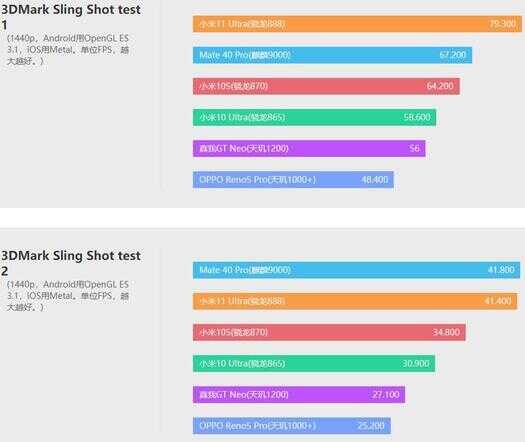Click the 79.300 score value

503,24
